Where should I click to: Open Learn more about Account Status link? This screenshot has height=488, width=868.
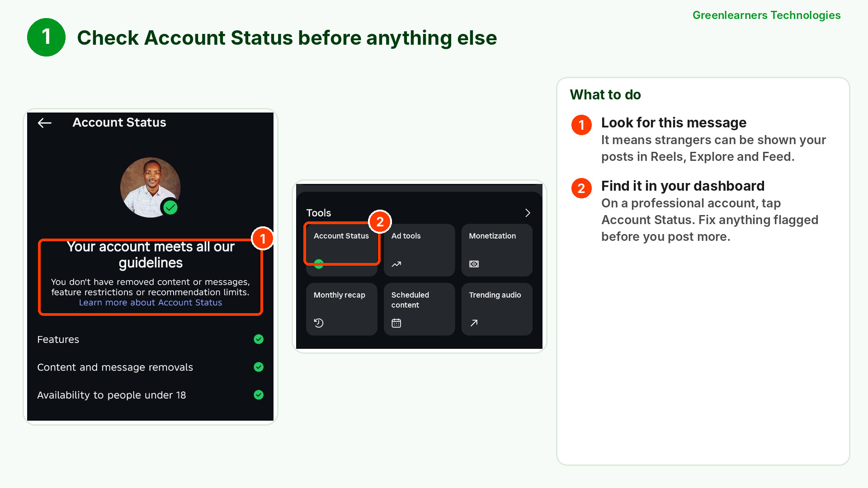click(151, 303)
